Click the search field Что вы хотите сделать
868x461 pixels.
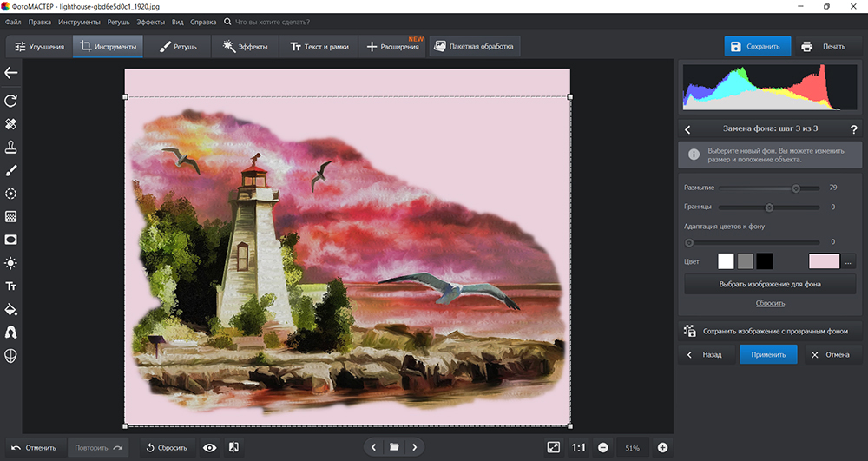pos(273,21)
